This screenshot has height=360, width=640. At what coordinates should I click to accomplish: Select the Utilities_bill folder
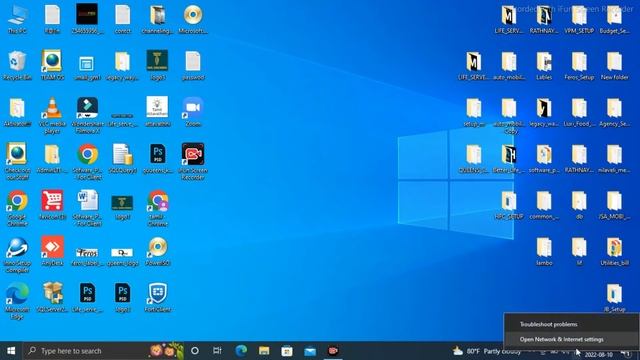tap(614, 251)
